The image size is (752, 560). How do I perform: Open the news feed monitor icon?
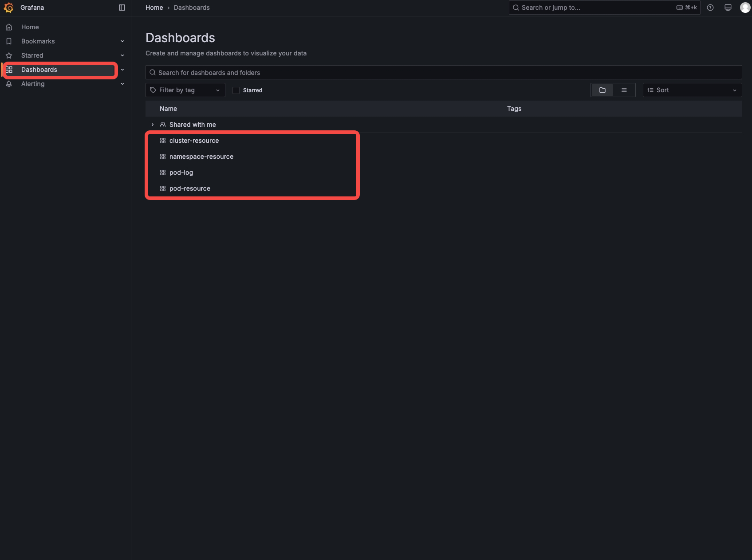728,8
